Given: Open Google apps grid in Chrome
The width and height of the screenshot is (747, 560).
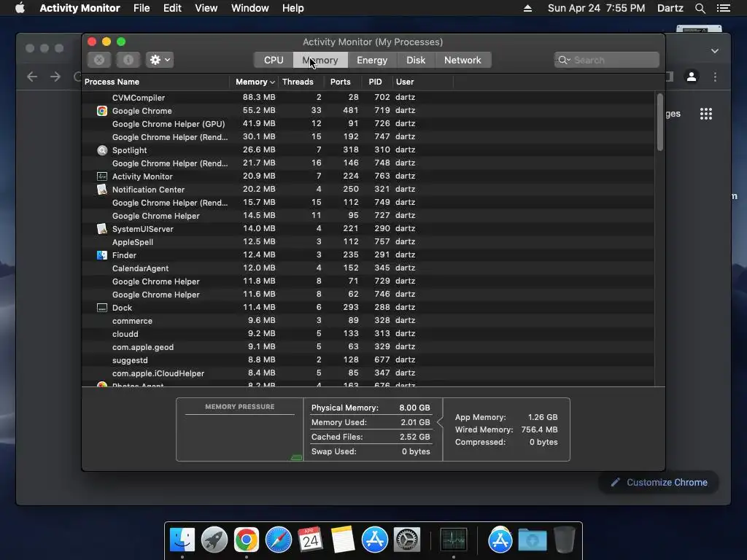Looking at the screenshot, I should [x=706, y=114].
